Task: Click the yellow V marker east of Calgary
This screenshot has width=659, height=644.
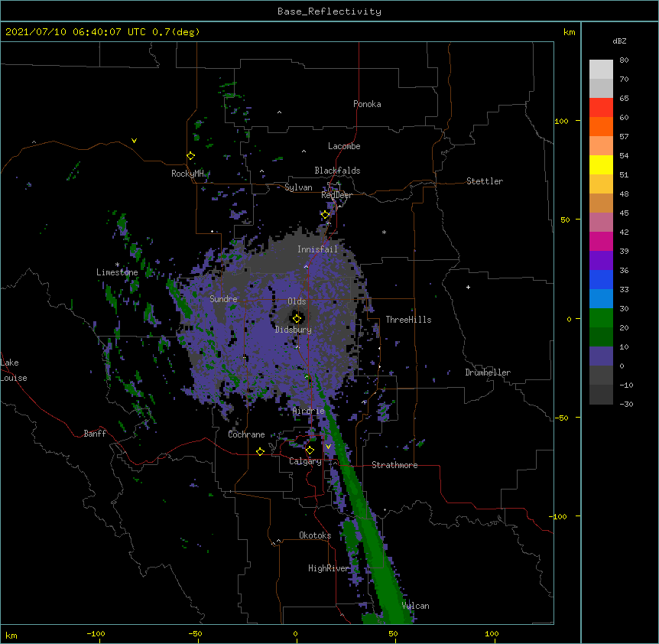Action: click(x=328, y=447)
